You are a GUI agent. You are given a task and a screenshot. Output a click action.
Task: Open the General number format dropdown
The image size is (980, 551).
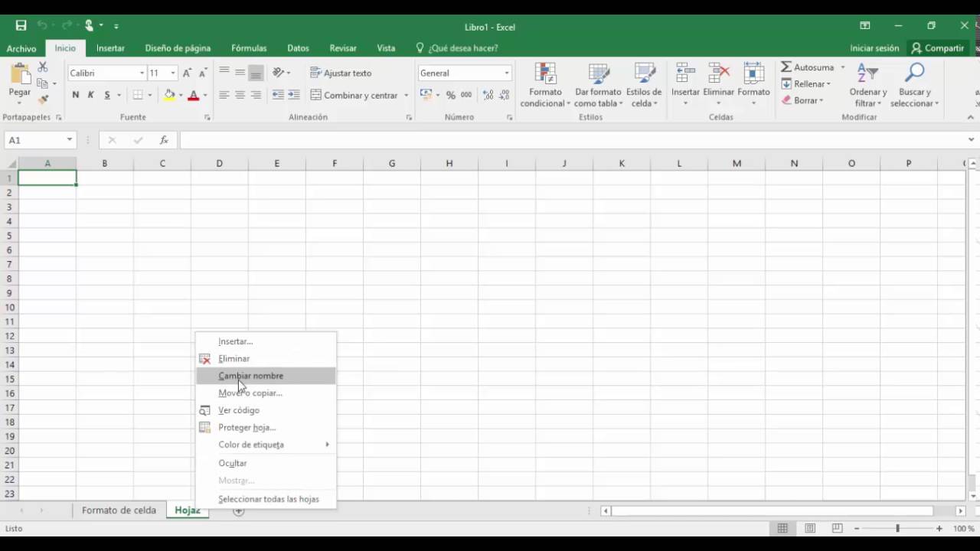(506, 73)
